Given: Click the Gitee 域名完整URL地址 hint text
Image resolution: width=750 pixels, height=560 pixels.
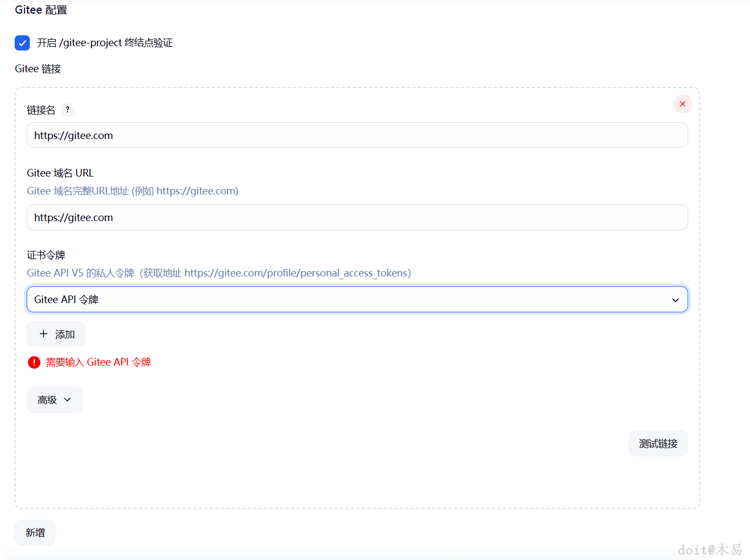Looking at the screenshot, I should coord(133,191).
